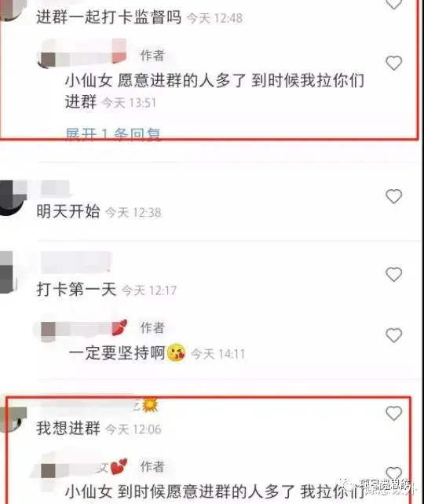Open author avatar on the 13:51 reply

pyautogui.click(x=47, y=60)
